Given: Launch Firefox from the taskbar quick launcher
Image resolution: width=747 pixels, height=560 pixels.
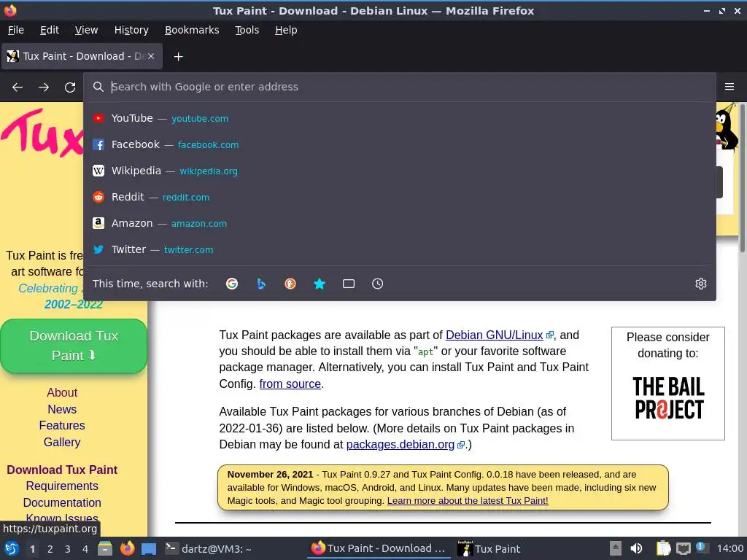Looking at the screenshot, I should pos(127,548).
